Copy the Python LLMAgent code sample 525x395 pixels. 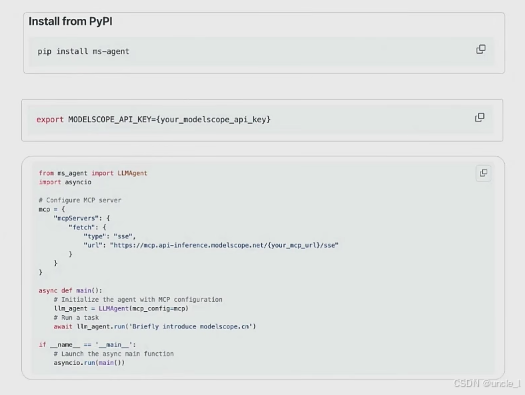pyautogui.click(x=483, y=173)
